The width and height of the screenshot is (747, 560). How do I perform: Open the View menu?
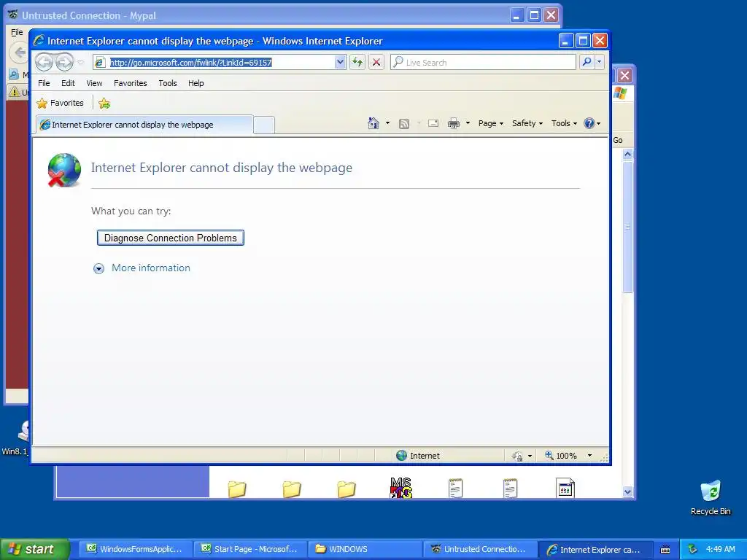click(x=94, y=83)
